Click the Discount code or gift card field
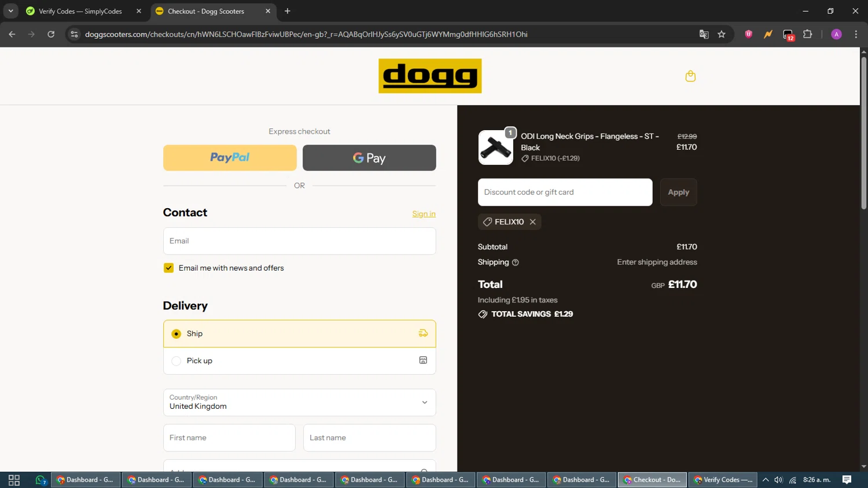 pyautogui.click(x=565, y=192)
